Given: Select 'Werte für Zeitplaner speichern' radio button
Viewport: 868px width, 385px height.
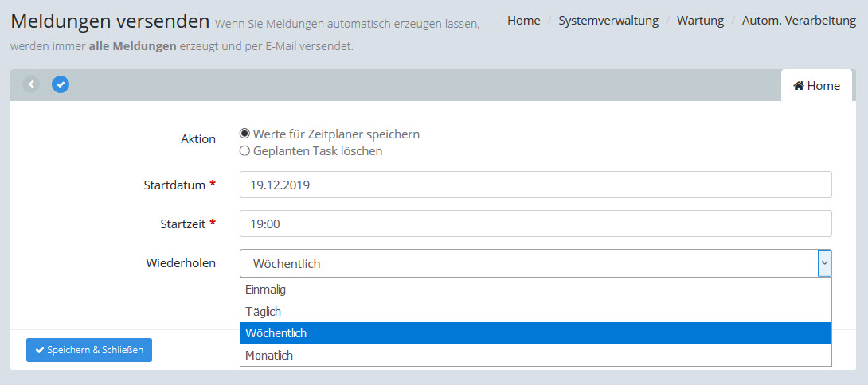Looking at the screenshot, I should tap(245, 134).
